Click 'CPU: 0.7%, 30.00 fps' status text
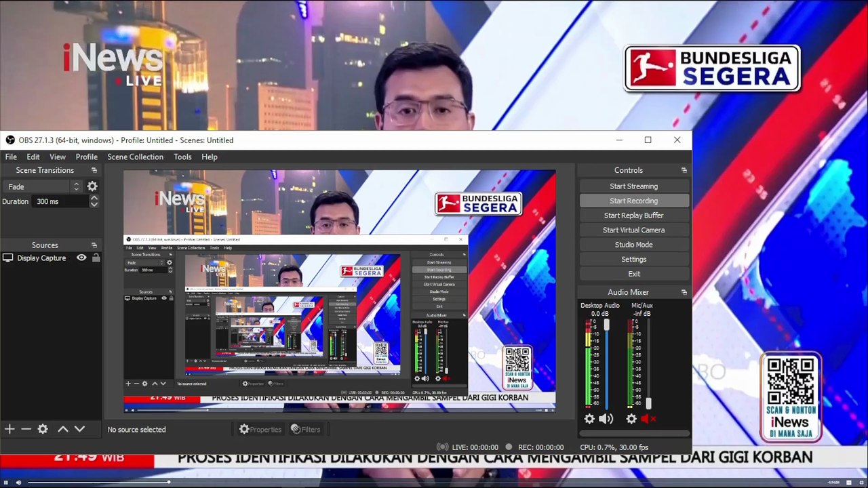 point(614,447)
